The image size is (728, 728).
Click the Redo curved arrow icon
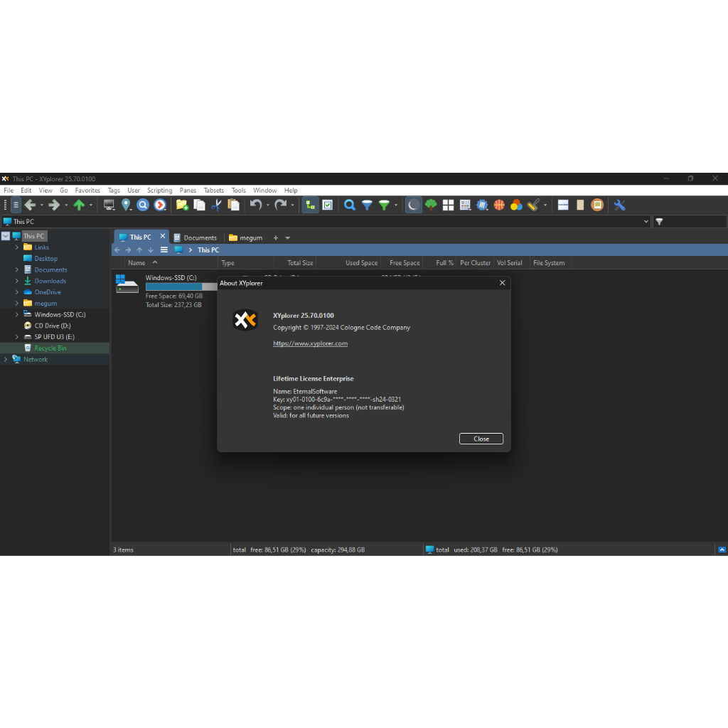[x=280, y=205]
